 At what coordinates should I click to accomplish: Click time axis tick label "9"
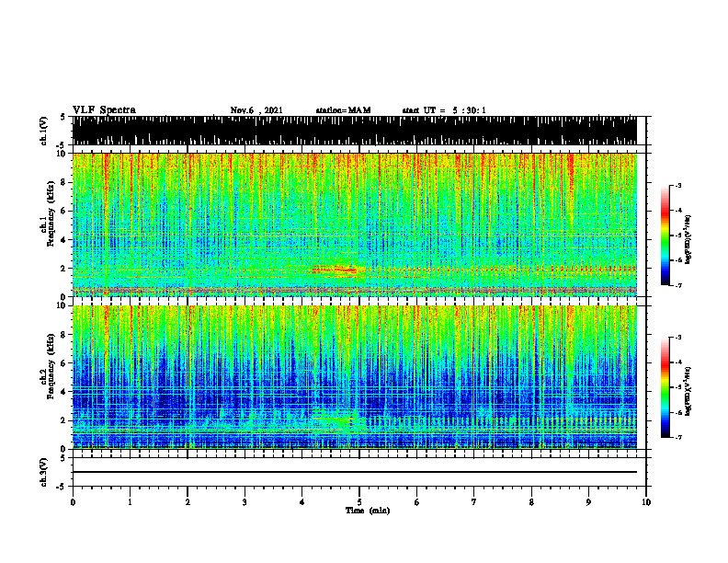coord(588,502)
